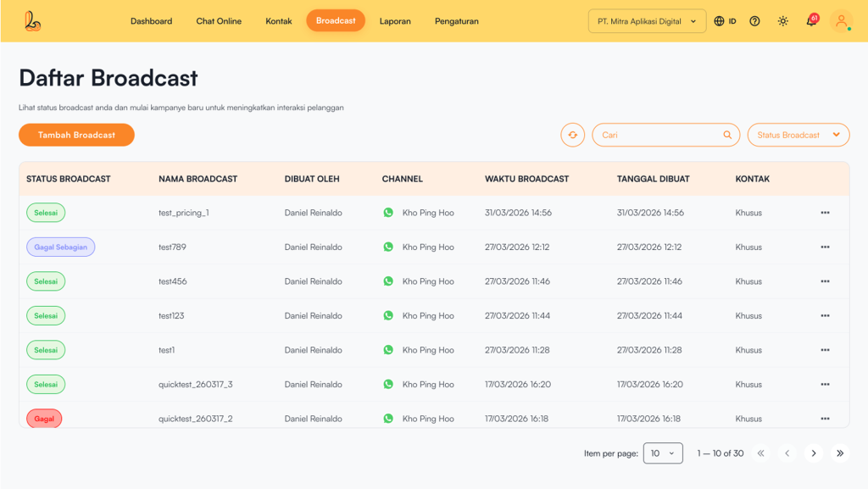
Task: Change items per page dropdown
Action: tap(663, 453)
